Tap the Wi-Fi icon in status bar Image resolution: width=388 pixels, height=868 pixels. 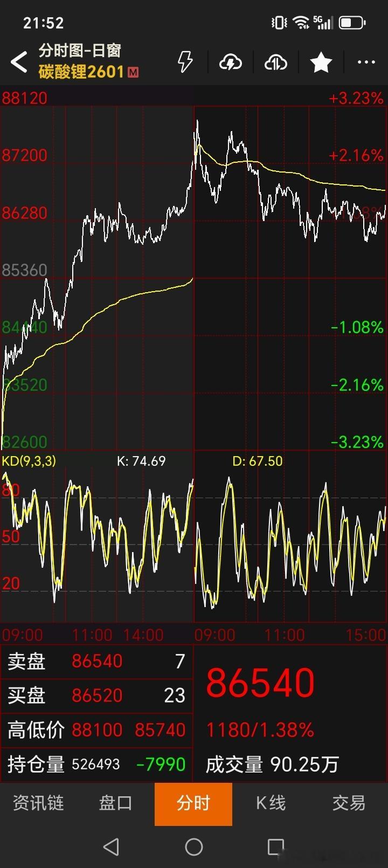click(x=301, y=23)
